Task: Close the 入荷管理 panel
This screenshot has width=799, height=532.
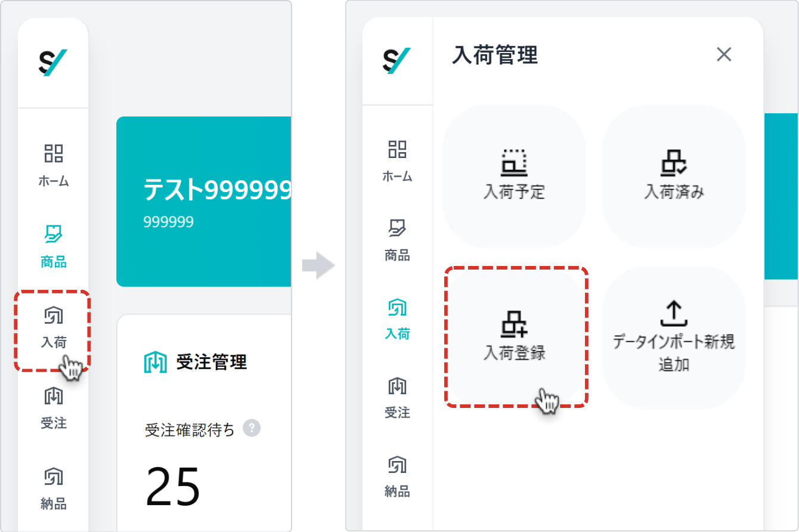Action: point(724,55)
